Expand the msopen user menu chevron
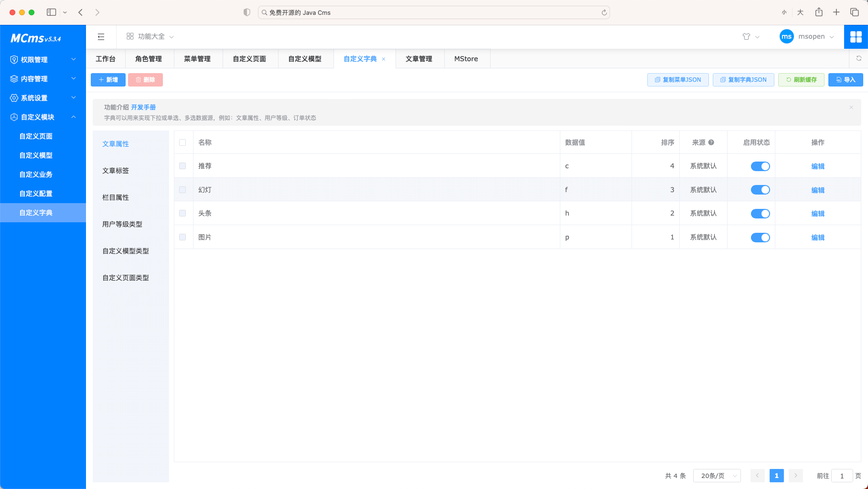The height and width of the screenshot is (489, 868). 830,36
